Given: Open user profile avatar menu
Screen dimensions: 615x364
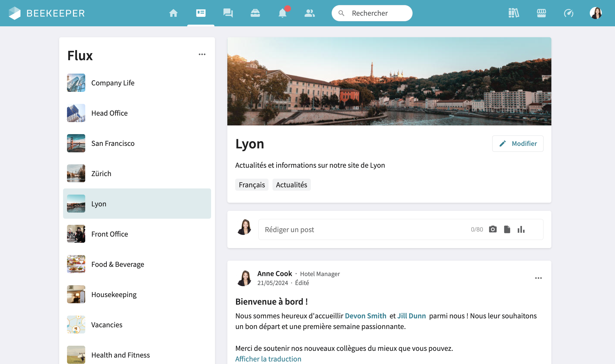Looking at the screenshot, I should pyautogui.click(x=596, y=13).
